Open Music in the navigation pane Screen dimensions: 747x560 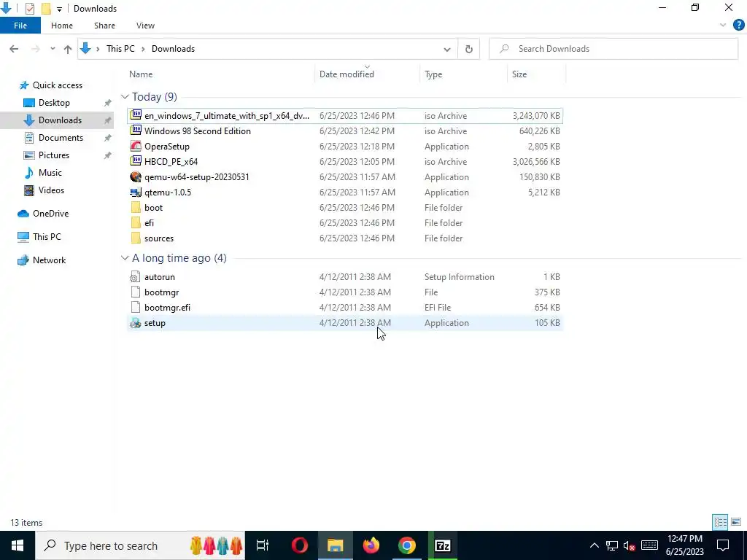tap(50, 172)
